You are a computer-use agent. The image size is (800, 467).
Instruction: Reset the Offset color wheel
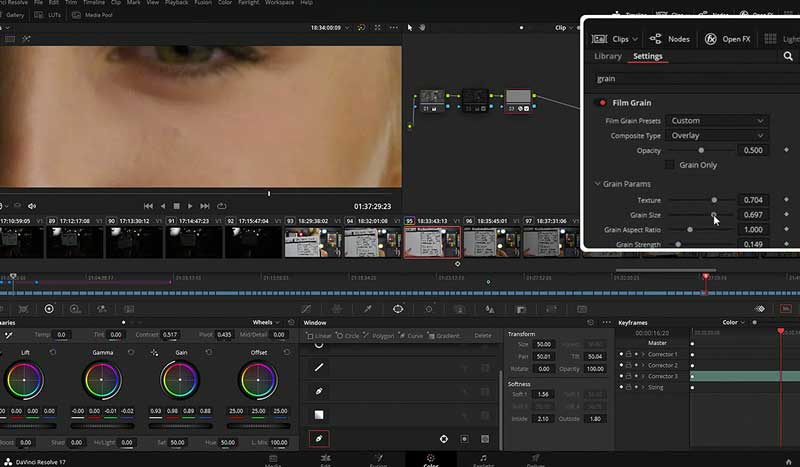[x=287, y=352]
